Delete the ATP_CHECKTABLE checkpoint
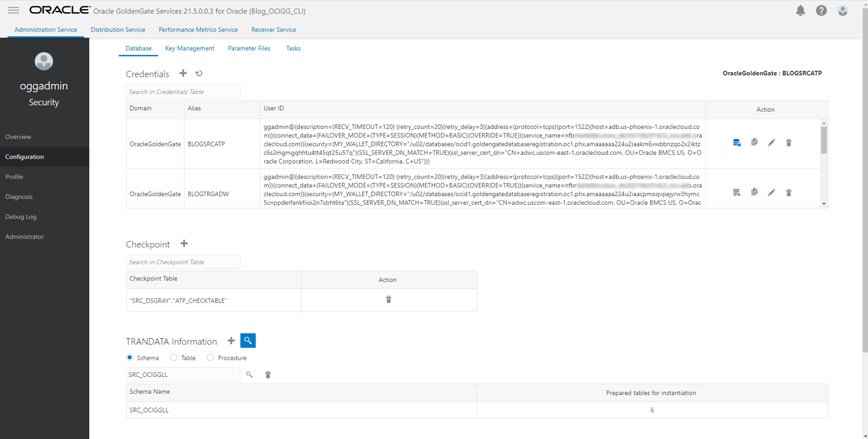This screenshot has height=439, width=868. 389,300
